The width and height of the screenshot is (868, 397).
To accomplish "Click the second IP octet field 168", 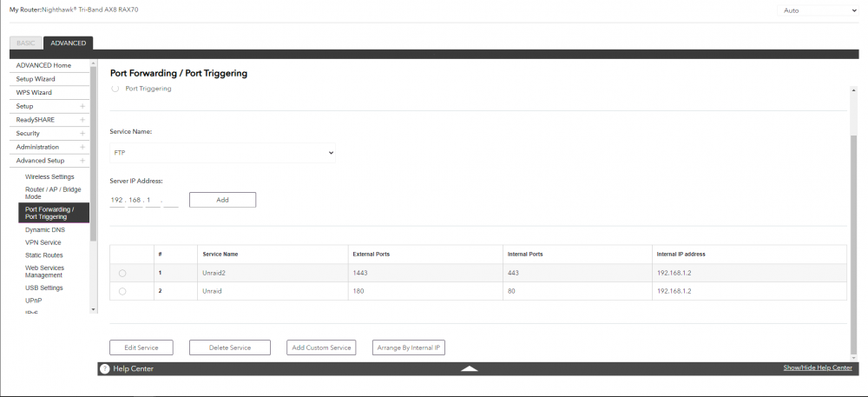I will coord(135,201).
